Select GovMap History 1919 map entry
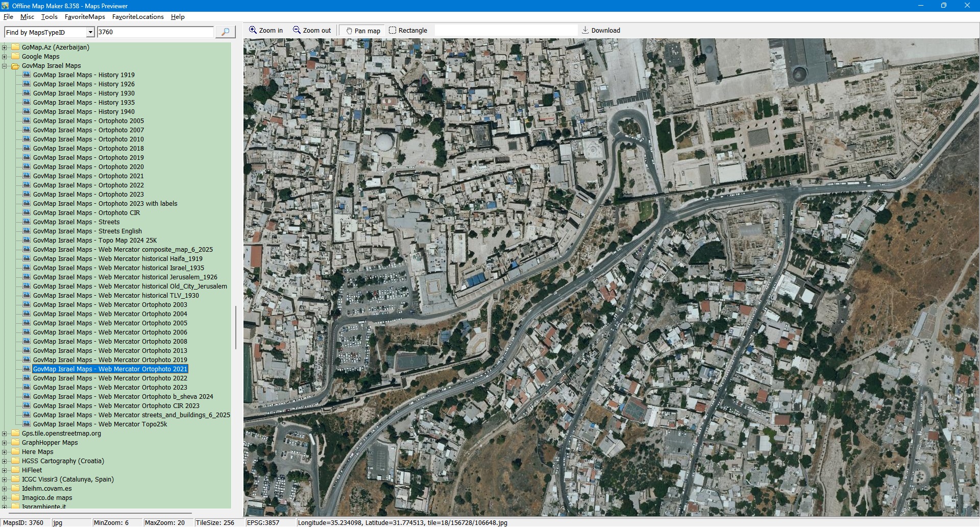This screenshot has height=527, width=980. coord(84,75)
